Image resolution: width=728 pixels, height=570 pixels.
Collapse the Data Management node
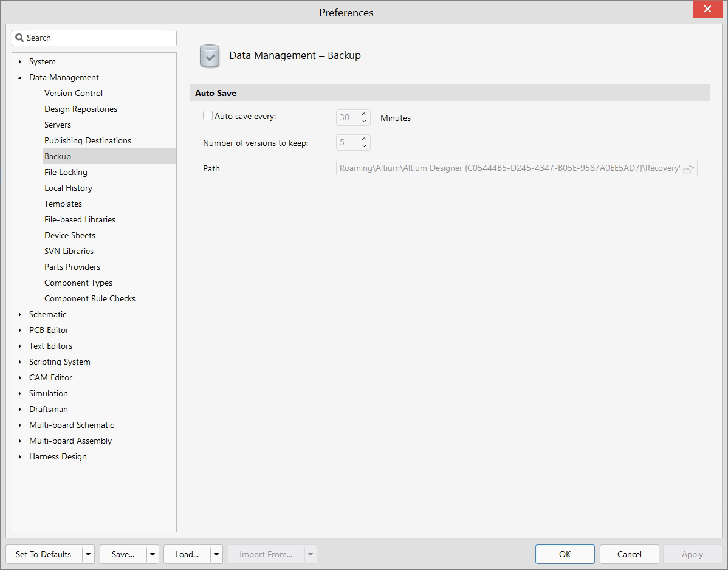coord(19,78)
